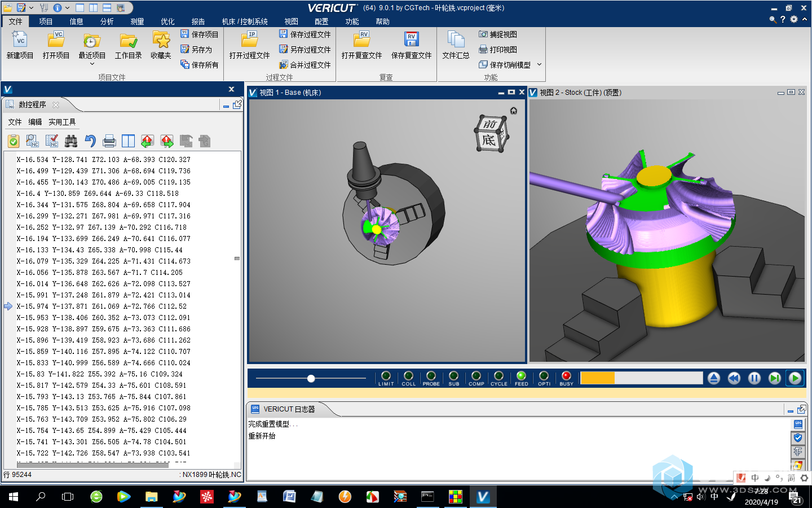Save the project with 保存项目

tap(199, 34)
